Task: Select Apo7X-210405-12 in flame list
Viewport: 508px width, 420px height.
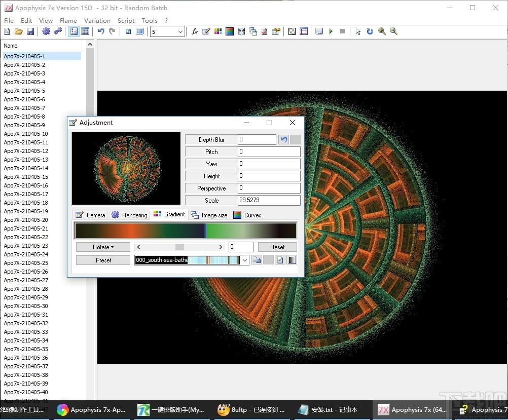Action: 26,151
